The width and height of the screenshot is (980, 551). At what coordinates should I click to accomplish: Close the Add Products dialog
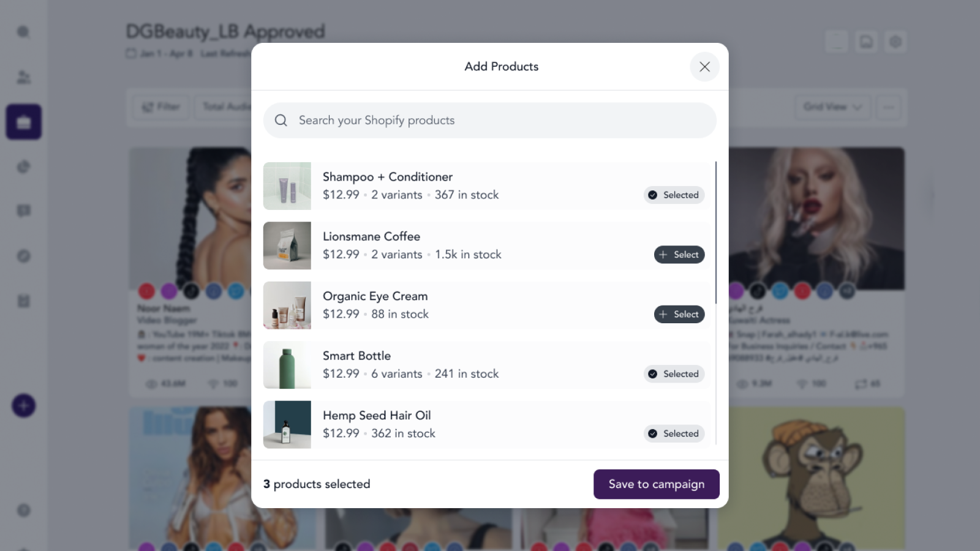[704, 67]
